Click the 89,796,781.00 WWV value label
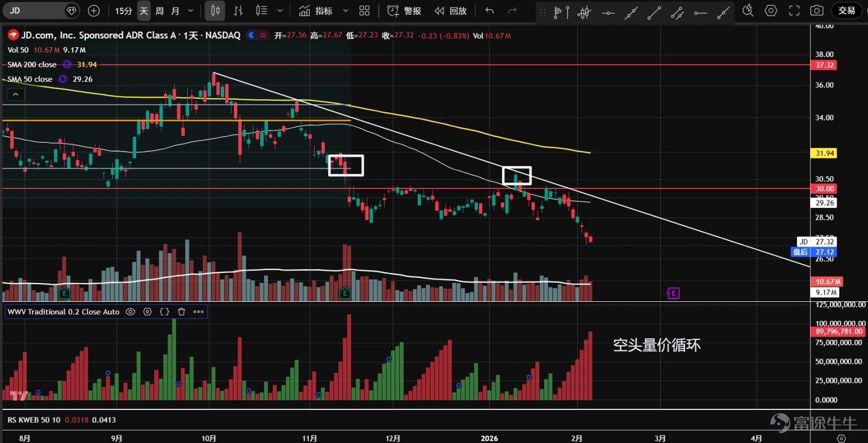The height and width of the screenshot is (443, 868). [839, 331]
